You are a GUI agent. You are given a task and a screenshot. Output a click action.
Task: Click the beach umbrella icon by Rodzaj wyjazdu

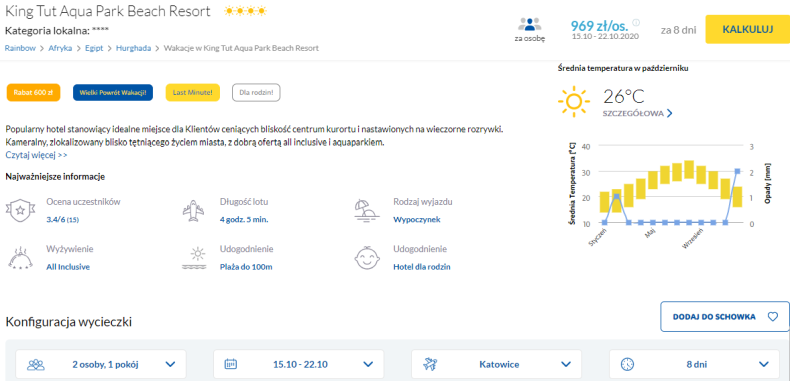[366, 210]
